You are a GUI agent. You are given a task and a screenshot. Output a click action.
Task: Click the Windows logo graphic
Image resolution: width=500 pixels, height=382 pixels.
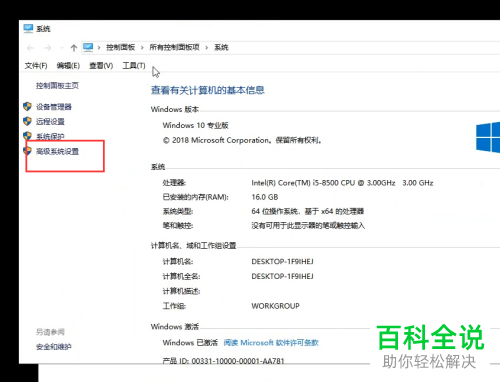click(x=488, y=137)
